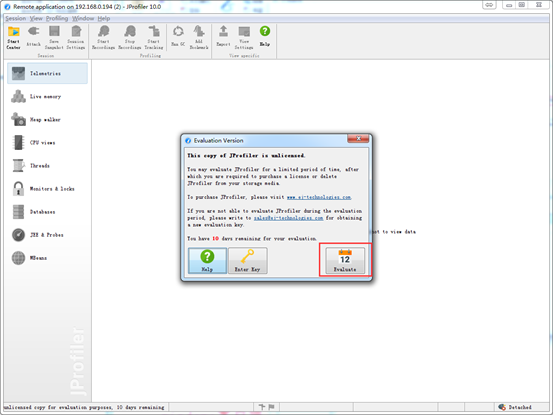Click Stop Recordings in the toolbar
Image resolution: width=553 pixels, height=415 pixels.
coord(130,37)
